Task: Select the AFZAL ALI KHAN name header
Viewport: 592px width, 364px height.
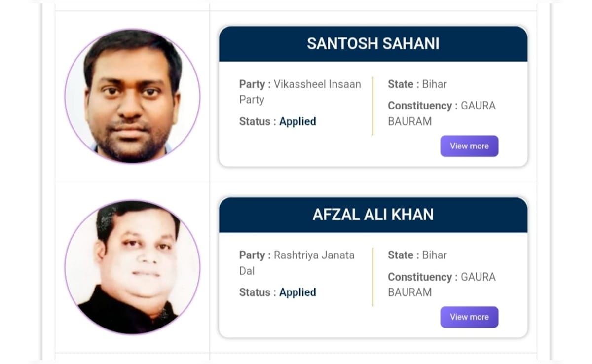Action: point(373,215)
